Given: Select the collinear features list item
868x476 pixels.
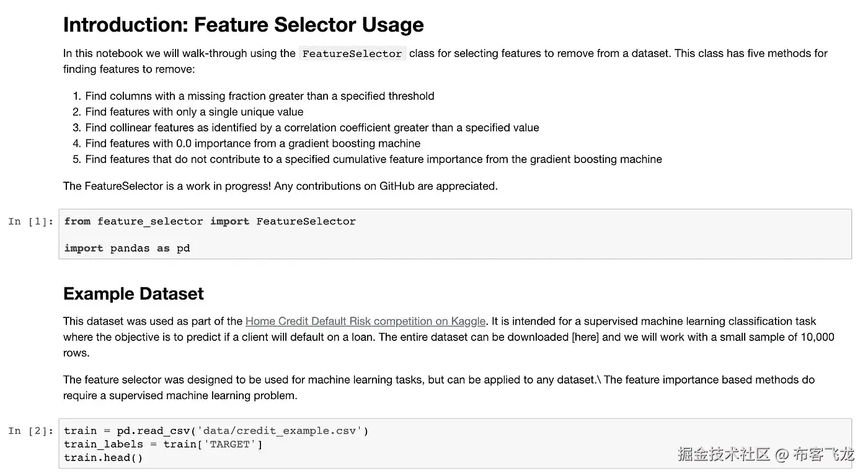Looking at the screenshot, I should (312, 128).
